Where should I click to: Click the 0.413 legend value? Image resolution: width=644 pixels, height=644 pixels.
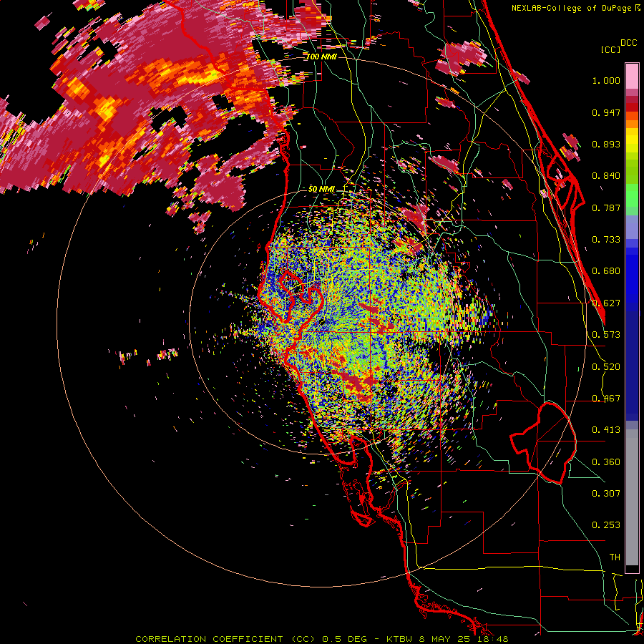606,430
